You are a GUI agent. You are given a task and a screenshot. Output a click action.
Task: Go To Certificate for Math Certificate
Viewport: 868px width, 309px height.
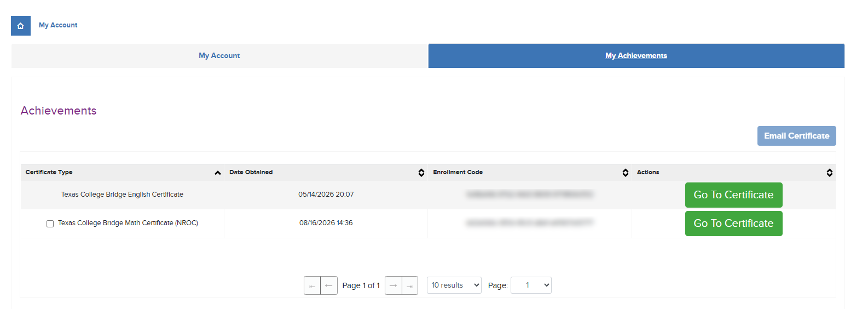[x=733, y=224]
